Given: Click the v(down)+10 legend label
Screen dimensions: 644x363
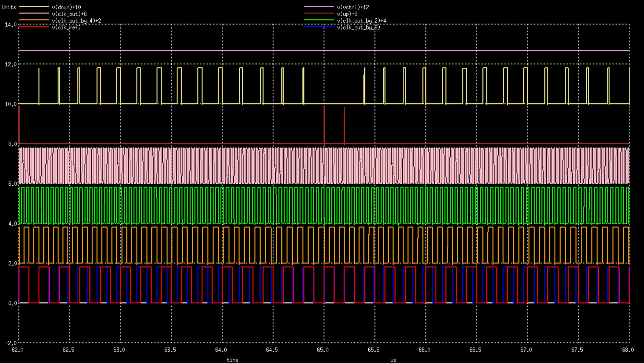Looking at the screenshot, I should [x=66, y=7].
